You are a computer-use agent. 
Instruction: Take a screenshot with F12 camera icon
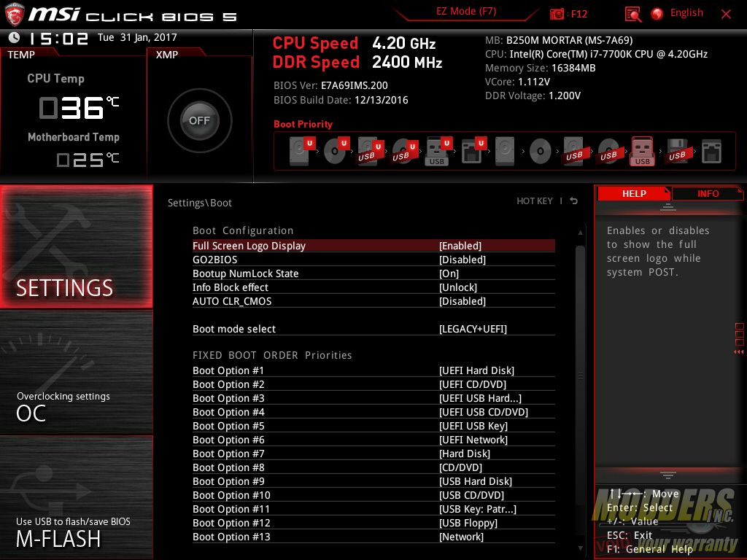tap(557, 14)
